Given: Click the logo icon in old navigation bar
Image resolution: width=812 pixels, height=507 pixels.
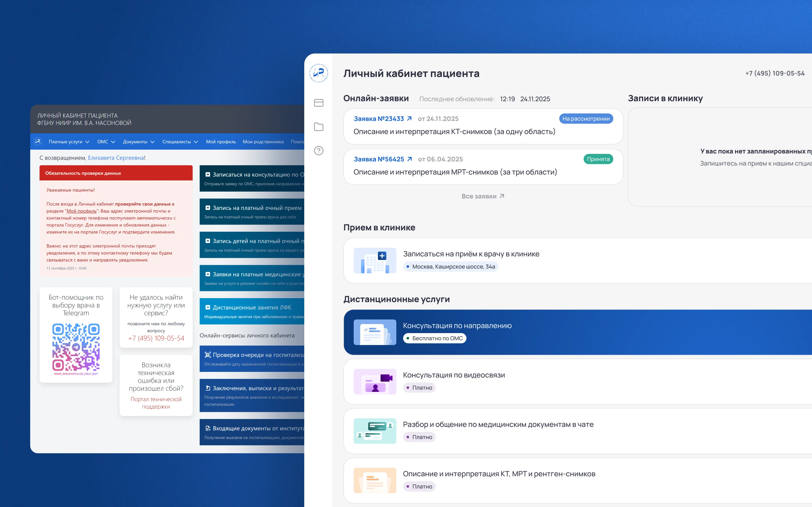Looking at the screenshot, I should (x=38, y=141).
